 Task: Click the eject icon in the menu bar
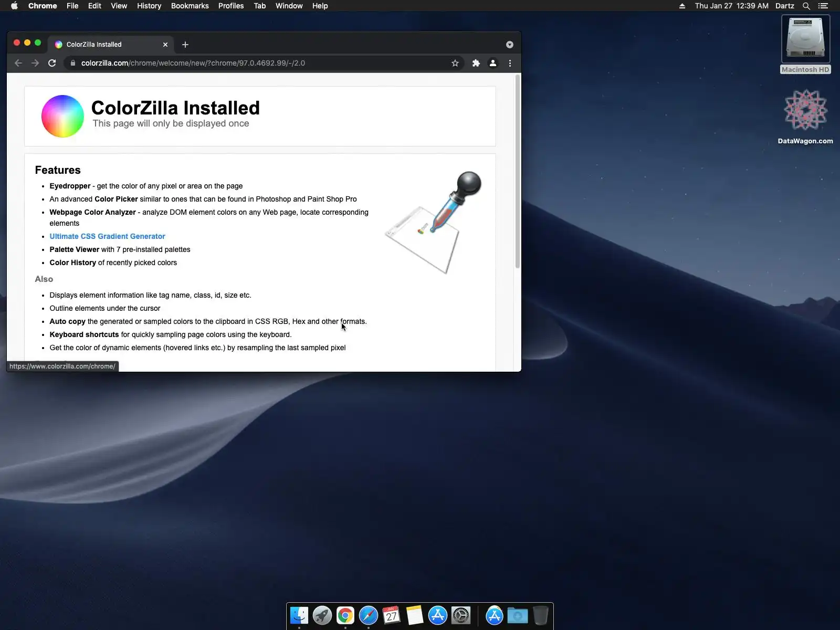coord(682,6)
